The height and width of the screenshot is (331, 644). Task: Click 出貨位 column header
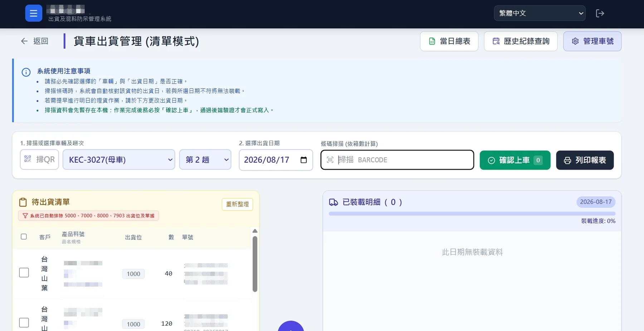[133, 237]
